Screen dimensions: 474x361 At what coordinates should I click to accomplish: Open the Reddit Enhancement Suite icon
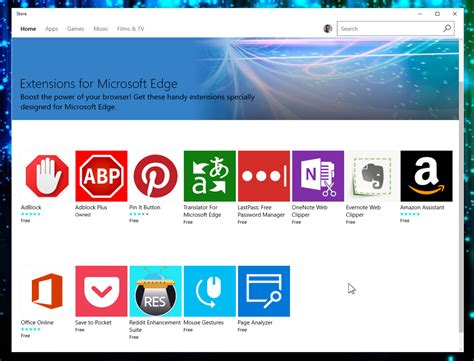pyautogui.click(x=155, y=291)
